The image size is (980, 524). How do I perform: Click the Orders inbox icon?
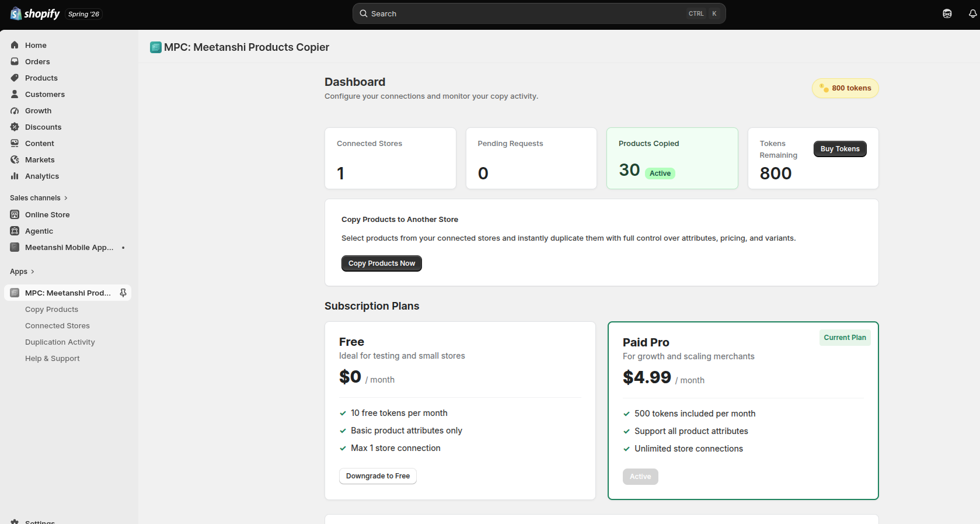pos(15,61)
